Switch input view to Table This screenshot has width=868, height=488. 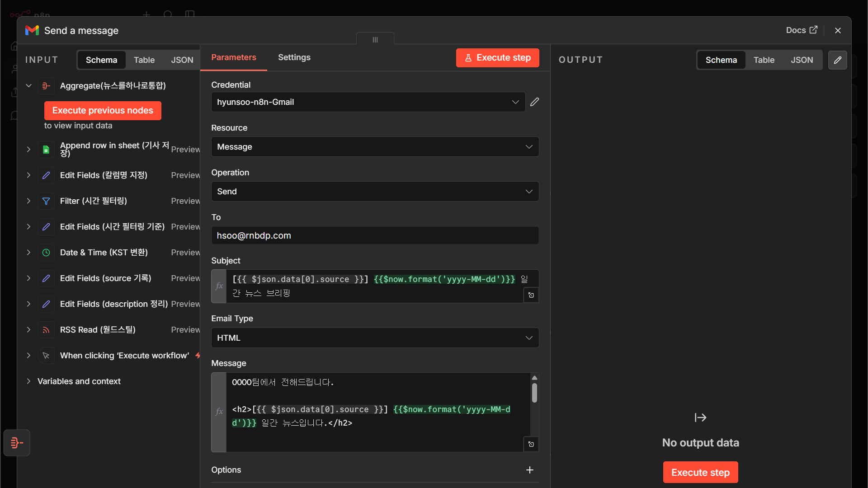pyautogui.click(x=144, y=60)
